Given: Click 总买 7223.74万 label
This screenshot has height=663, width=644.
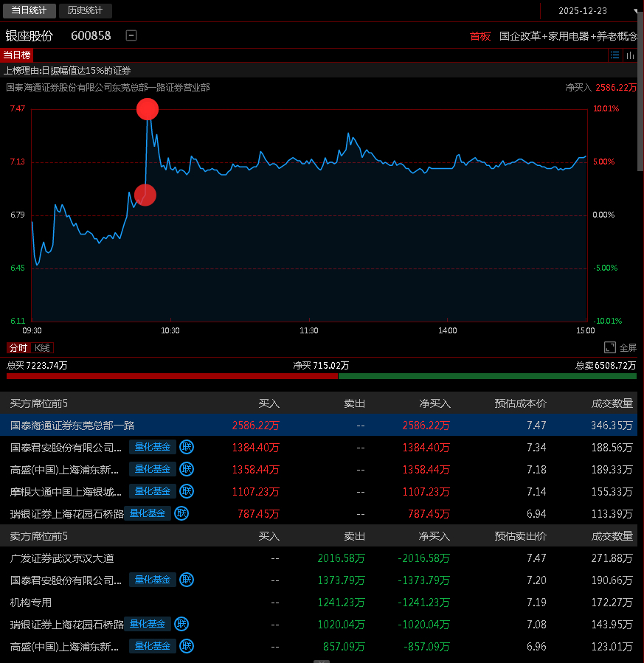Looking at the screenshot, I should (x=37, y=365).
